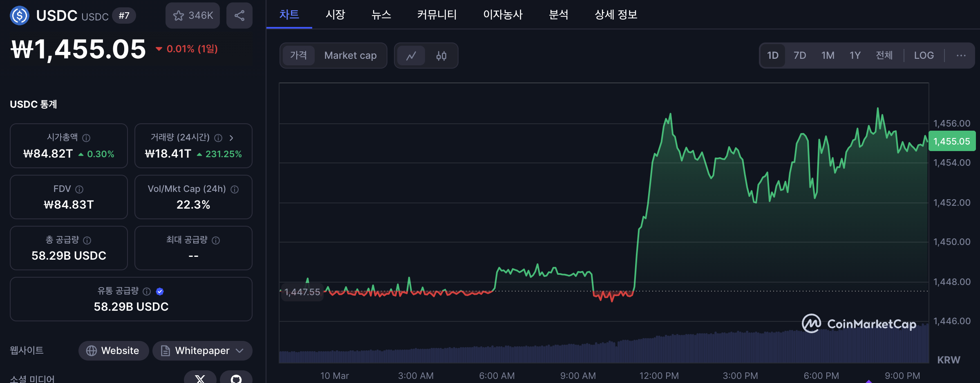980x383 pixels.
Task: Click the 58.29B USDC total supply value
Action: point(69,256)
